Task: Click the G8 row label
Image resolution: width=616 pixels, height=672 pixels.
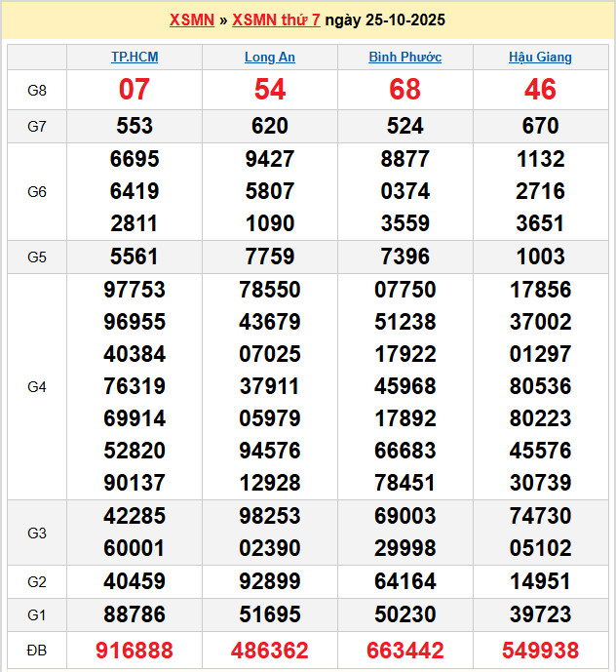Action: pyautogui.click(x=37, y=91)
